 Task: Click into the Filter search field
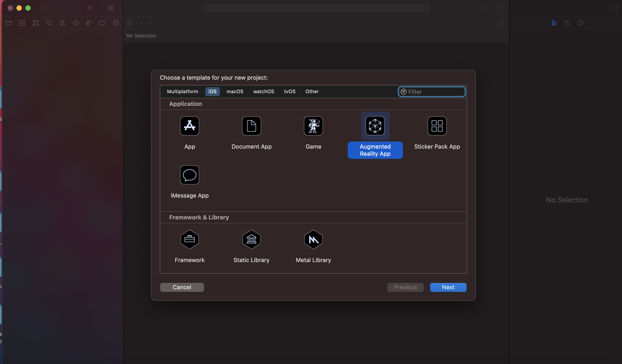tap(434, 92)
